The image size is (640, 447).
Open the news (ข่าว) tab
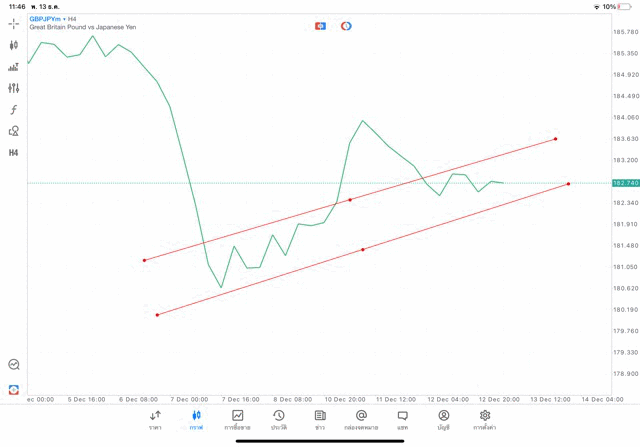tap(320, 419)
